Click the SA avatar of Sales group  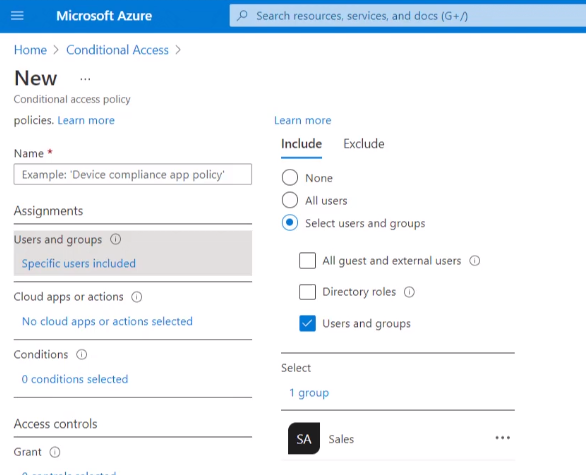coord(304,438)
